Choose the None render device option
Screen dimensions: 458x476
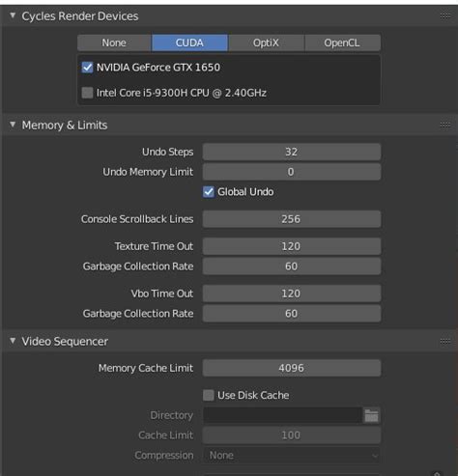114,42
